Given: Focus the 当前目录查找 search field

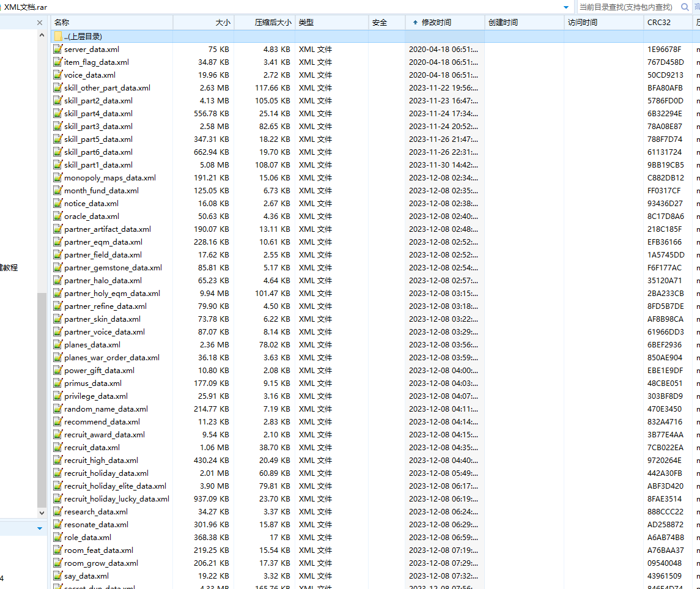Looking at the screenshot, I should (x=627, y=7).
